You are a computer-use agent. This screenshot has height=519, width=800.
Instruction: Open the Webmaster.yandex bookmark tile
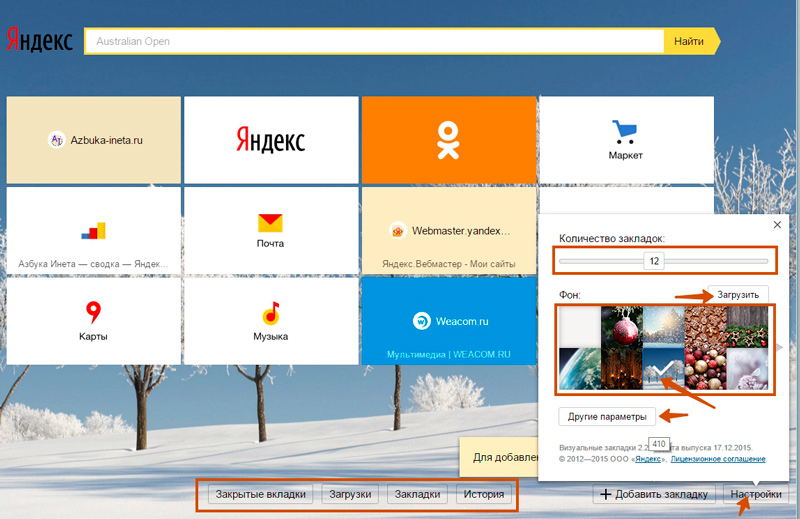click(x=449, y=231)
